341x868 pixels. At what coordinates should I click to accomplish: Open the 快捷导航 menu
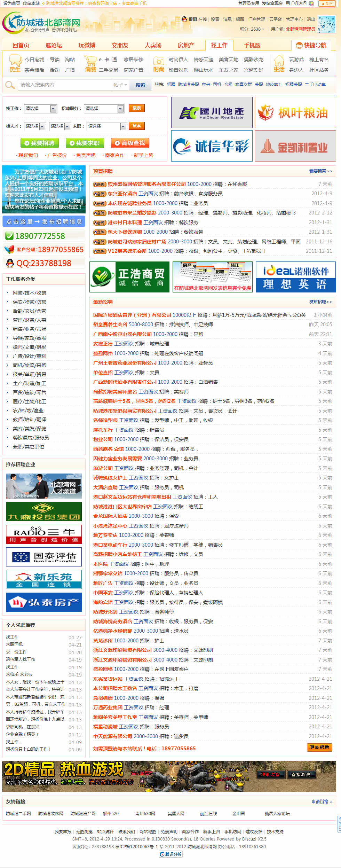coord(311,45)
